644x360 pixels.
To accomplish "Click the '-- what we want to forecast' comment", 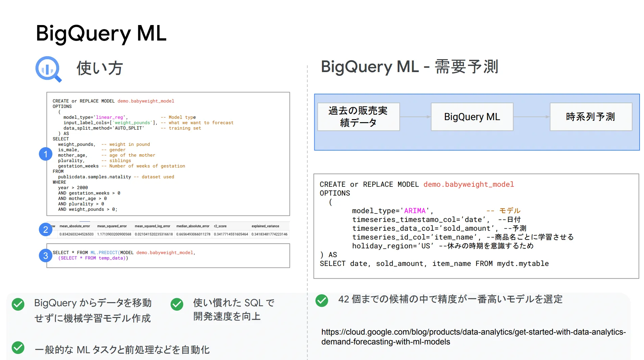I will point(197,122).
